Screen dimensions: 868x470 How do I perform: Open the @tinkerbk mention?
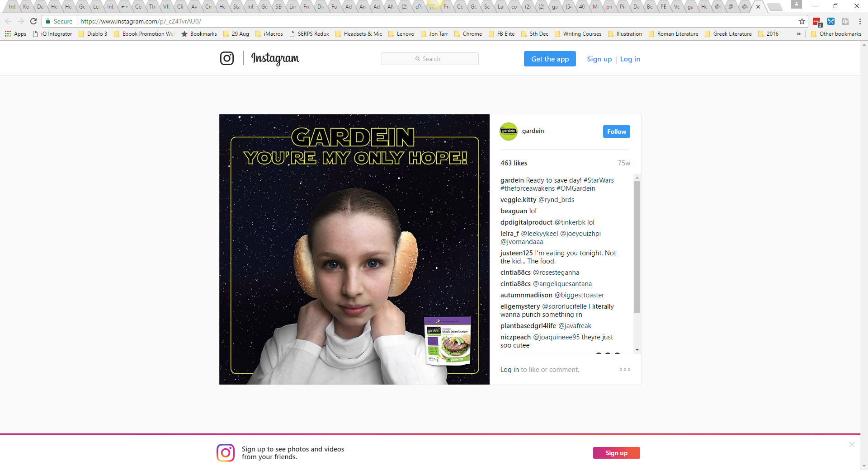tap(570, 222)
